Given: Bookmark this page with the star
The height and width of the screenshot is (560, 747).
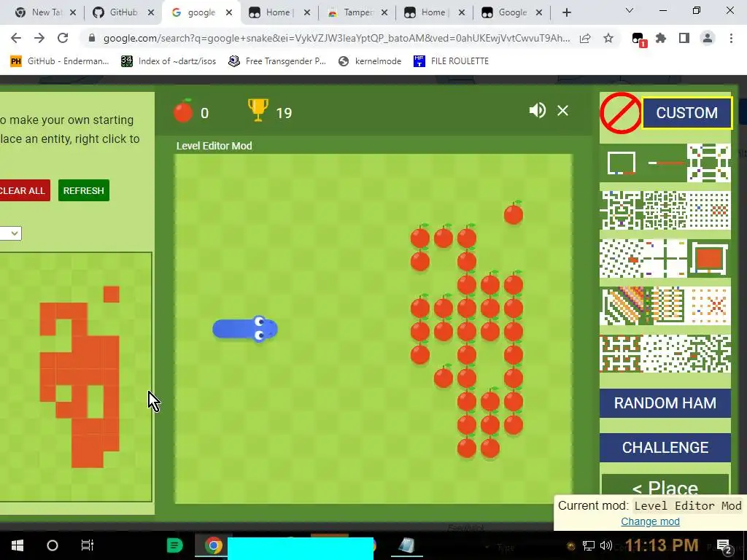Looking at the screenshot, I should tap(608, 38).
